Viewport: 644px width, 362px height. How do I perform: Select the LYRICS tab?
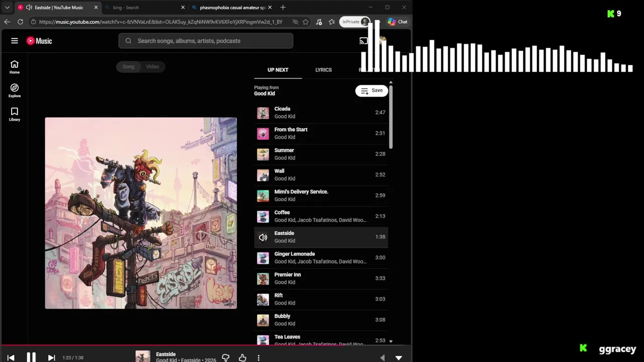click(324, 70)
